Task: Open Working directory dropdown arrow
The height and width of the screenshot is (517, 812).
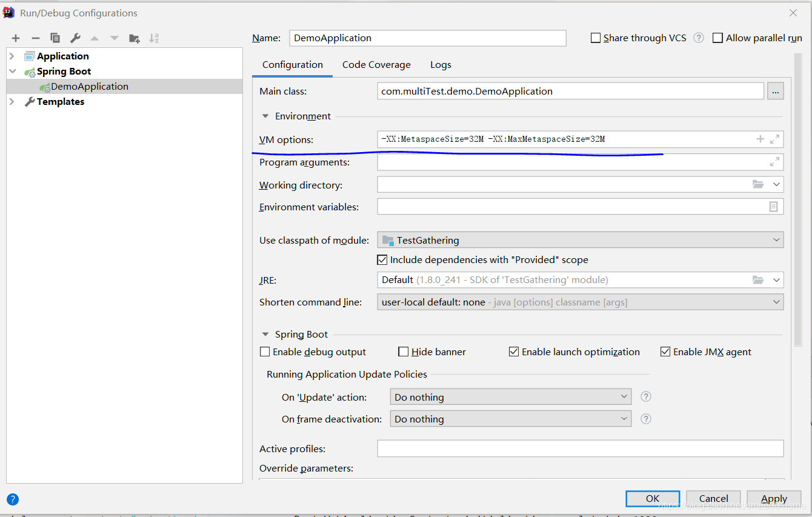Action: (776, 184)
